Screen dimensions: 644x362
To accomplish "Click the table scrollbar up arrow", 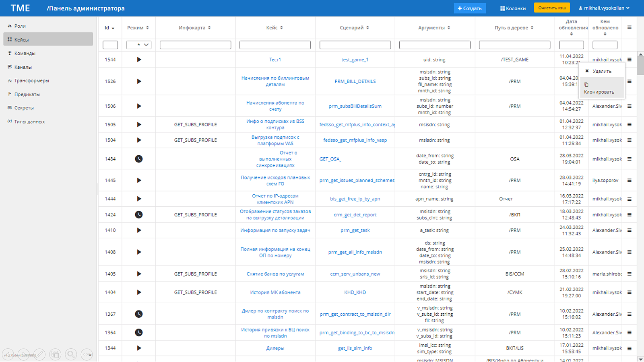I will click(640, 54).
